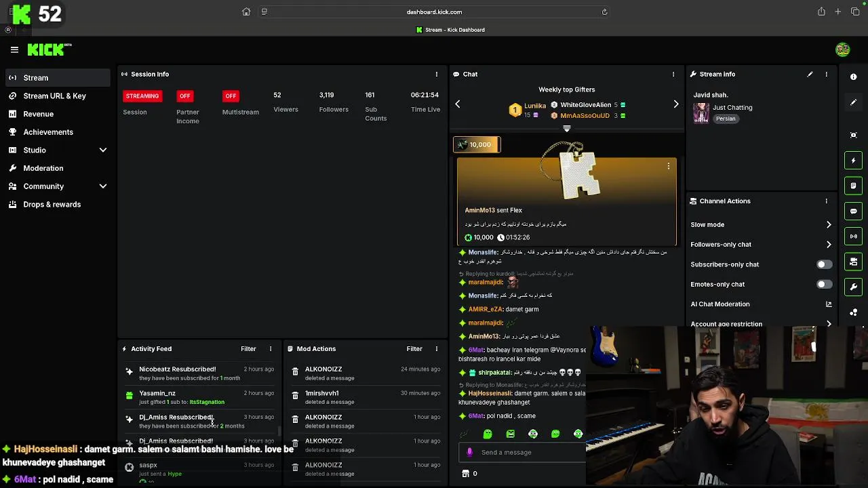Click the capture frame icon in right toolbar
The width and height of the screenshot is (868, 488).
pos(854,135)
